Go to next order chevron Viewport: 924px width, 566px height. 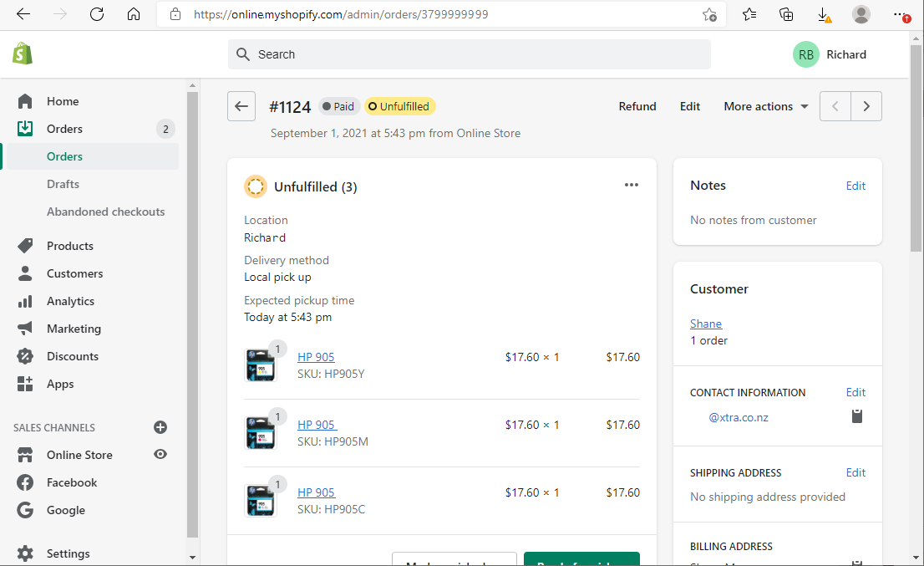point(866,106)
